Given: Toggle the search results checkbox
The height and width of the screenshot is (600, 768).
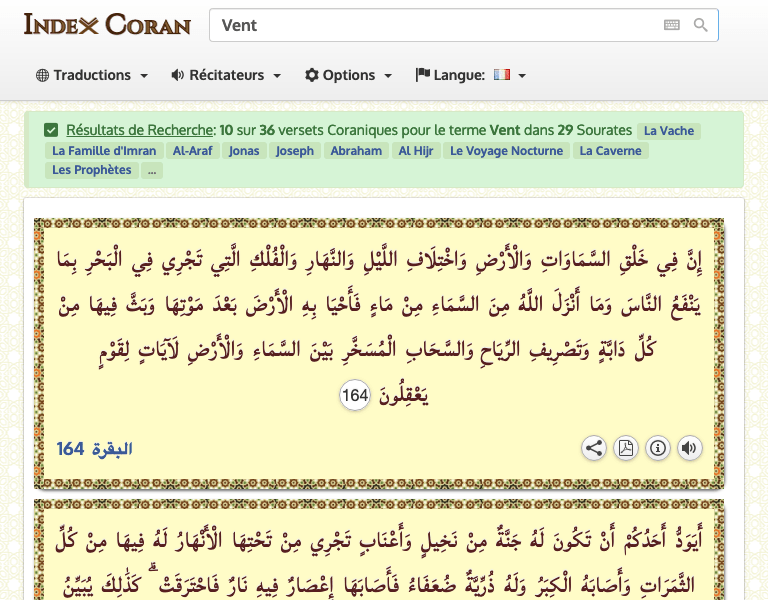Looking at the screenshot, I should (x=51, y=130).
